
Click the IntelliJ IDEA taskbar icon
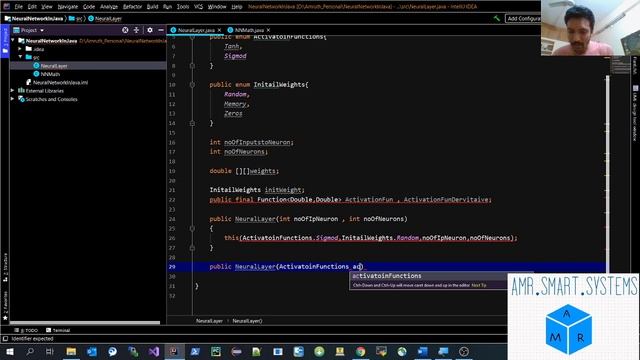point(174,351)
